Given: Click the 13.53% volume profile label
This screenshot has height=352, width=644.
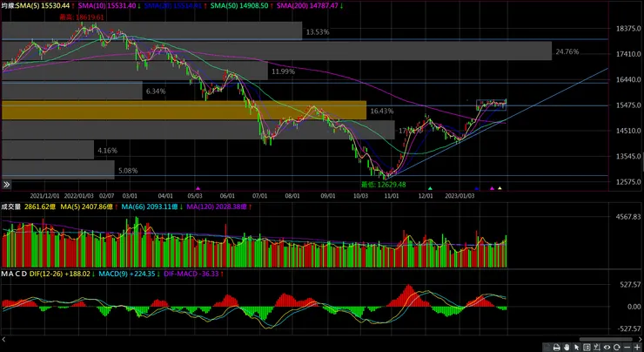Looking at the screenshot, I should (x=318, y=31).
